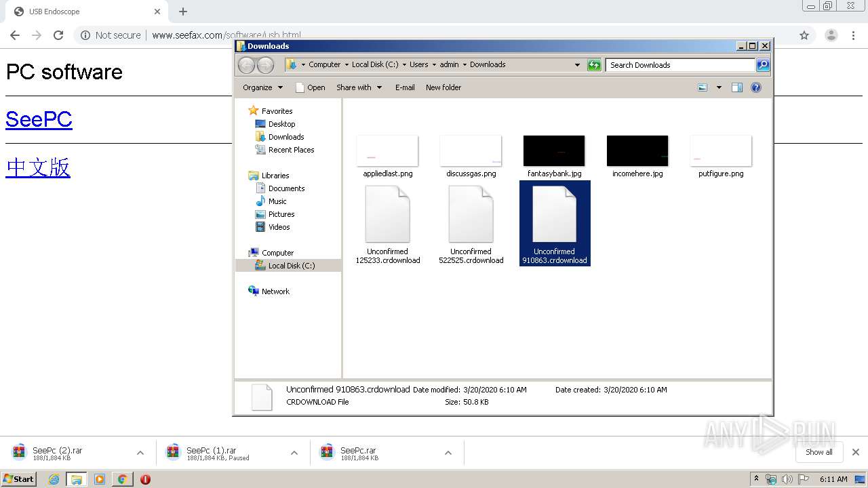This screenshot has height=488, width=868.
Task: Click the search magnifier in Downloads window
Action: pyautogui.click(x=763, y=65)
